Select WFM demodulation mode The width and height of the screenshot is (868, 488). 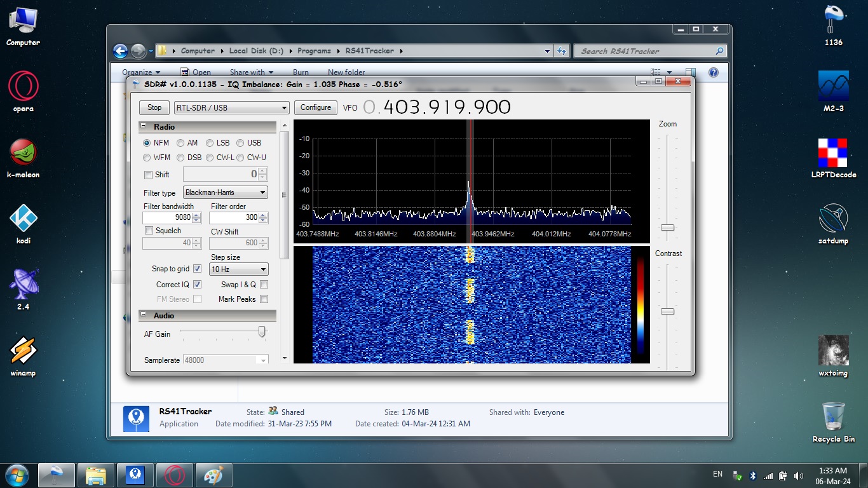tap(147, 158)
